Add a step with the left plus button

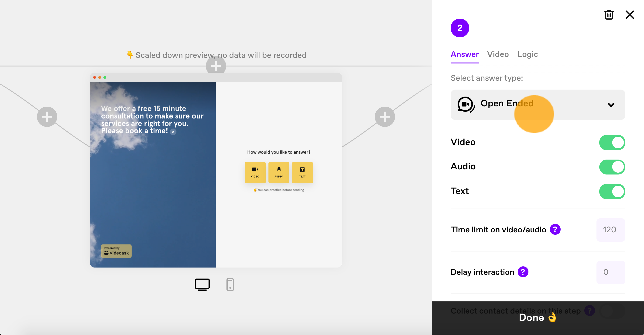click(x=47, y=117)
